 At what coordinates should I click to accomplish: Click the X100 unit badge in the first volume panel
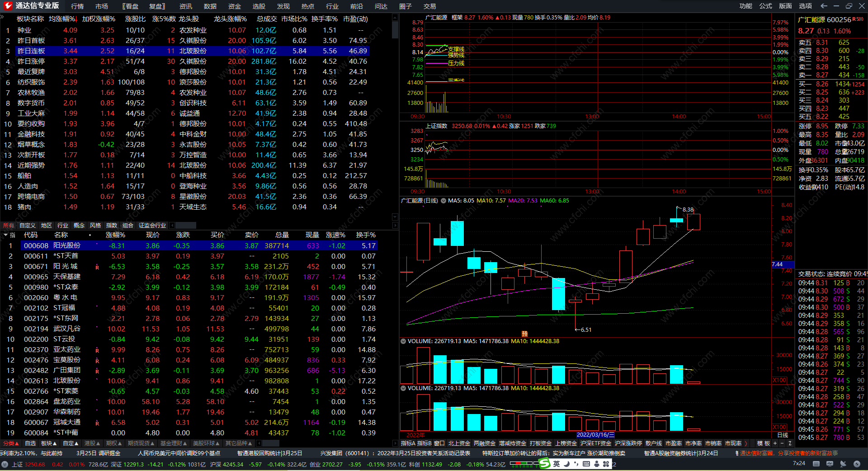pos(779,380)
